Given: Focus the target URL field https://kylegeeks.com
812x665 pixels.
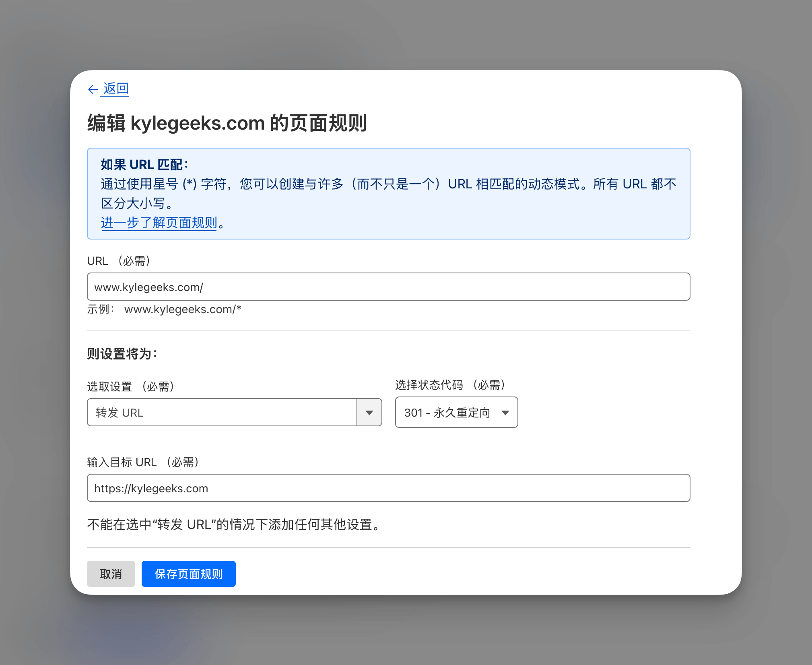Looking at the screenshot, I should [x=388, y=488].
